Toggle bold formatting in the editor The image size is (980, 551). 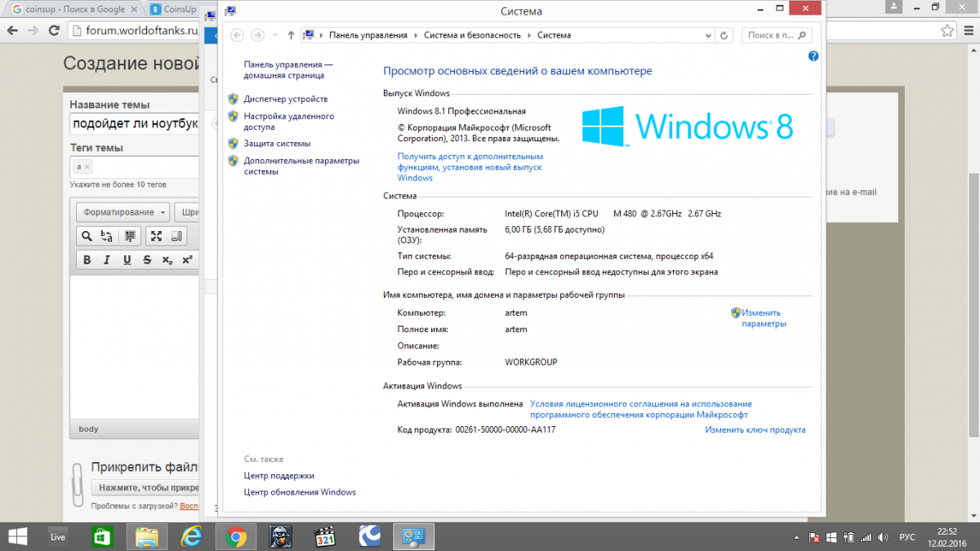[x=87, y=260]
